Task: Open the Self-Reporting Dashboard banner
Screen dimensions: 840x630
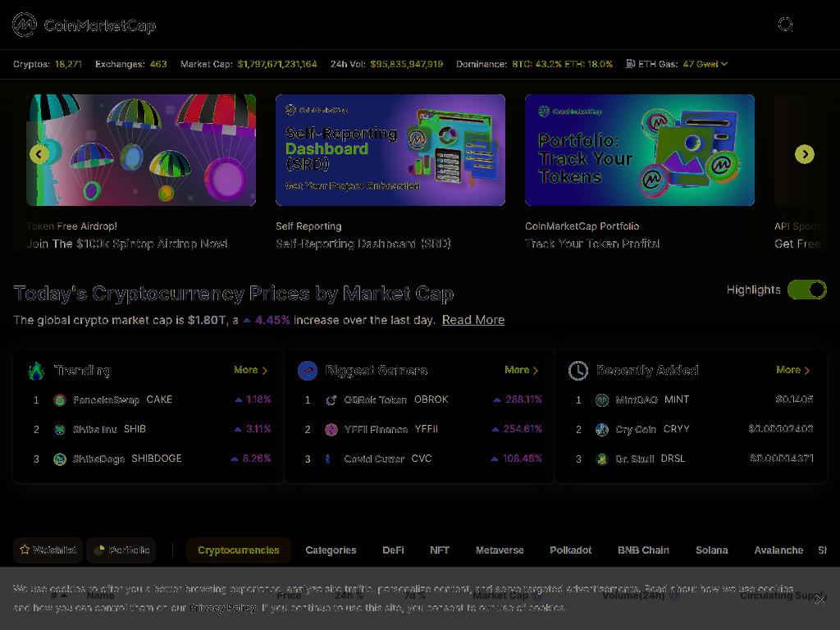Action: coord(390,150)
